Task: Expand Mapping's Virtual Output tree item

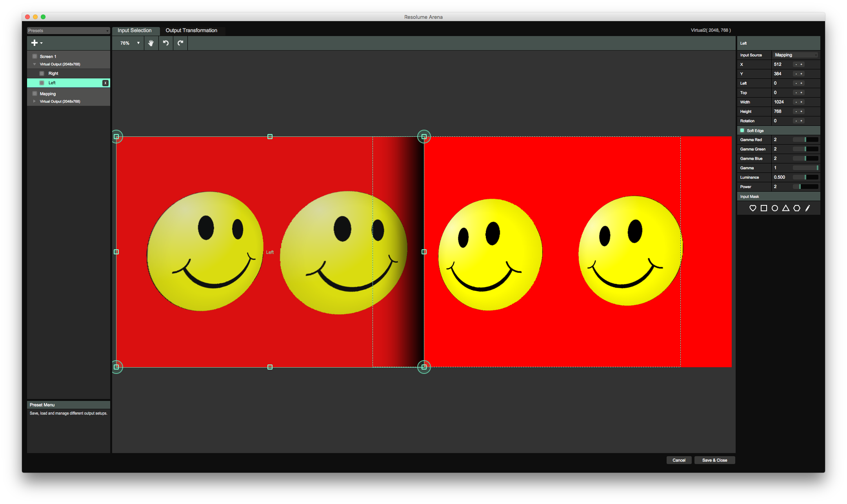Action: [35, 102]
